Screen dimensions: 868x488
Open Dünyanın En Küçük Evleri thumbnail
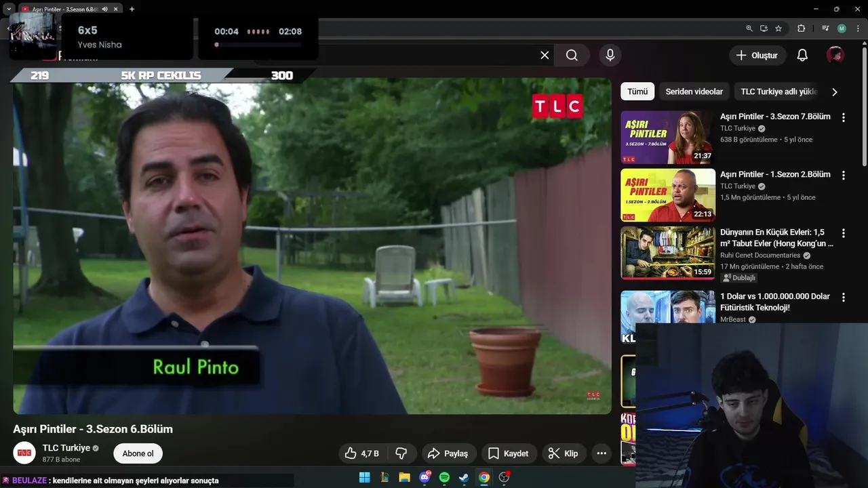(668, 253)
